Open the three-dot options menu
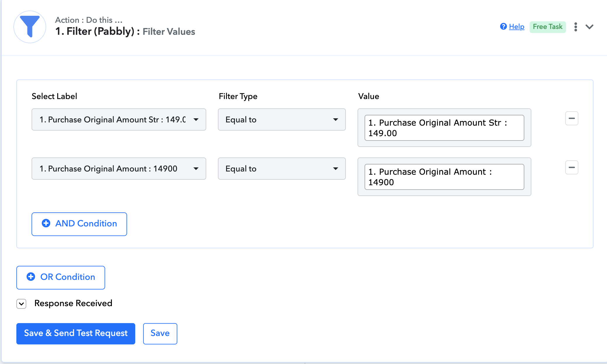Viewport: 607px width, 364px height. pos(575,27)
